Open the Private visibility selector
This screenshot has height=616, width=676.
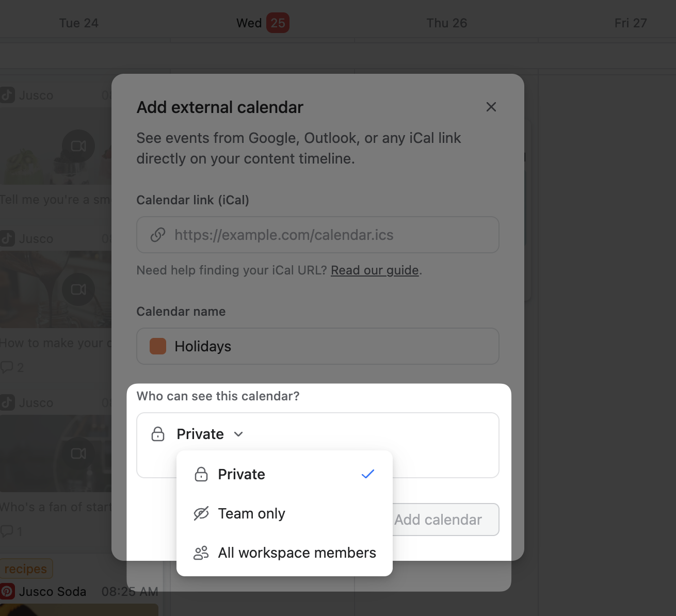point(201,434)
